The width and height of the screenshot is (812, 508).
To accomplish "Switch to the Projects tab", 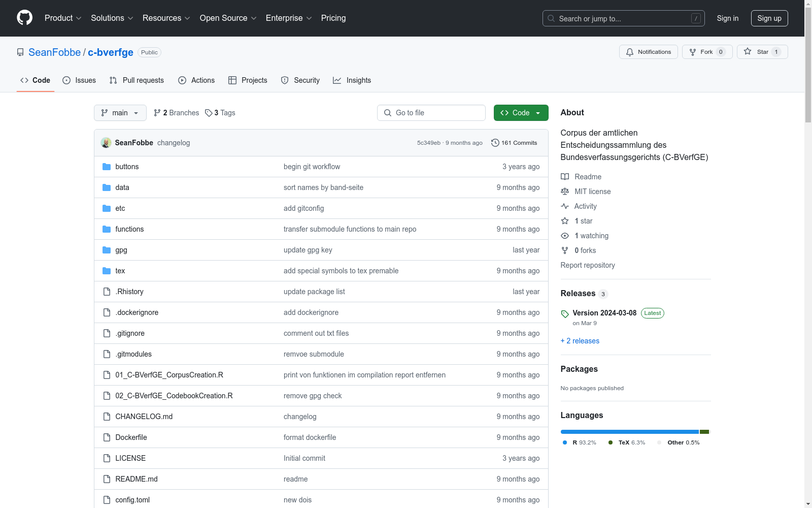I will 248,80.
